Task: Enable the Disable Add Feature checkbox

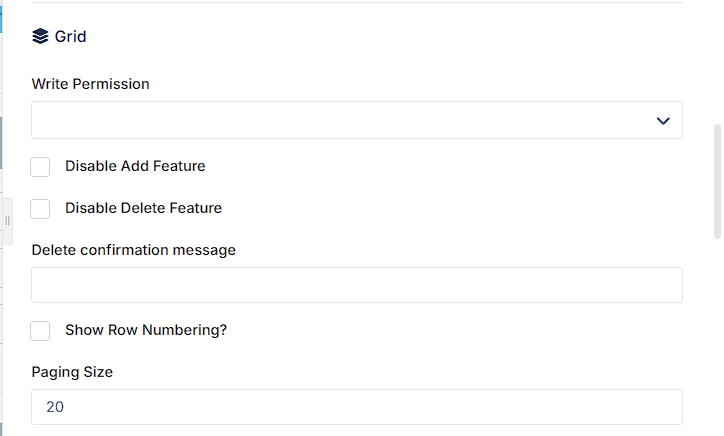Action: [40, 167]
